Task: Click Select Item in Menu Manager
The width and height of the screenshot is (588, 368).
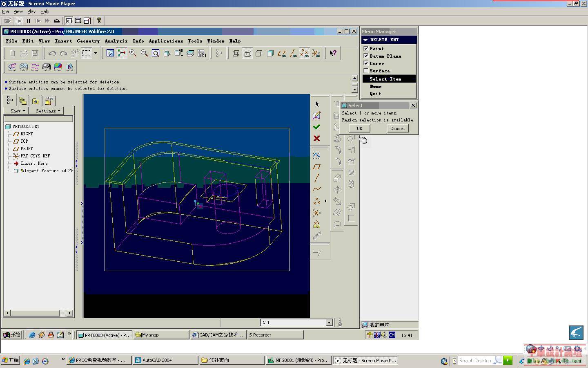Action: [389, 79]
